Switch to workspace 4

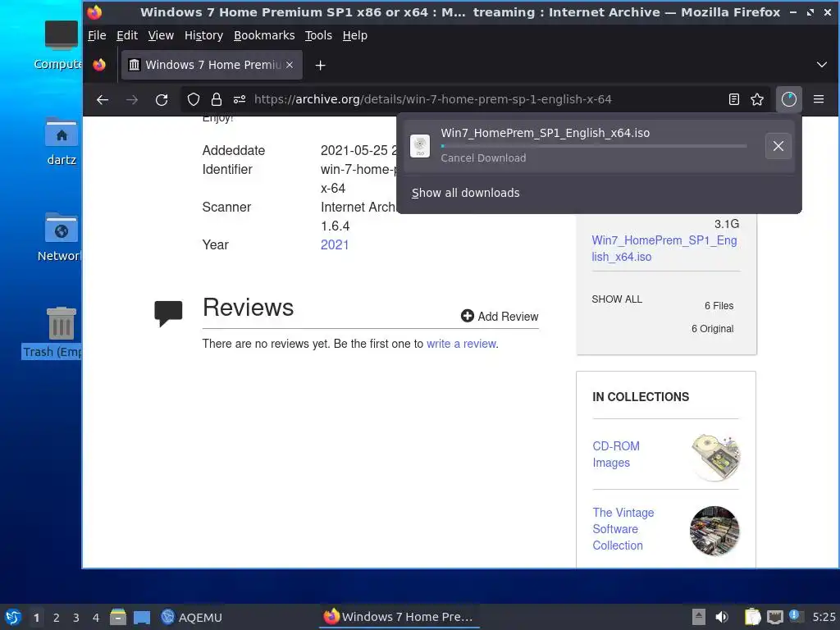(x=96, y=618)
